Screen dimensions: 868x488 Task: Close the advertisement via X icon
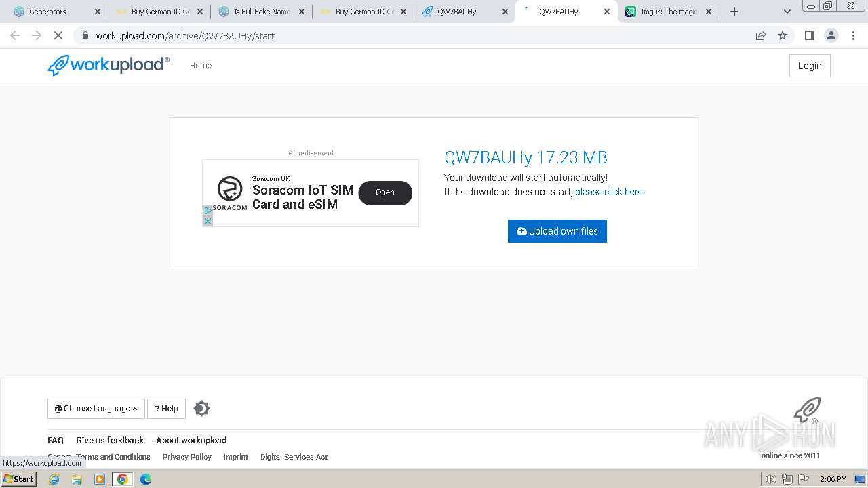click(208, 222)
